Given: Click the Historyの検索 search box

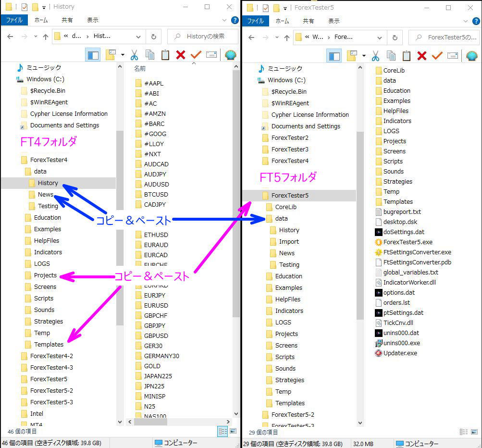Looking at the screenshot, I should pyautogui.click(x=203, y=37).
